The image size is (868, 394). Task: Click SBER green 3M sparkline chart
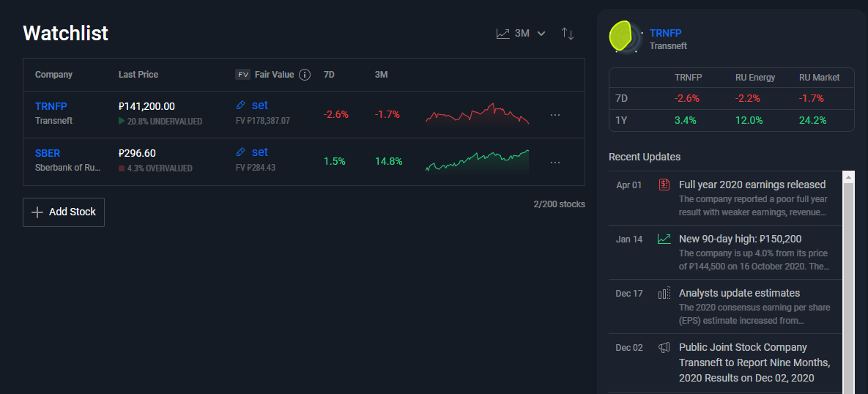click(x=477, y=162)
